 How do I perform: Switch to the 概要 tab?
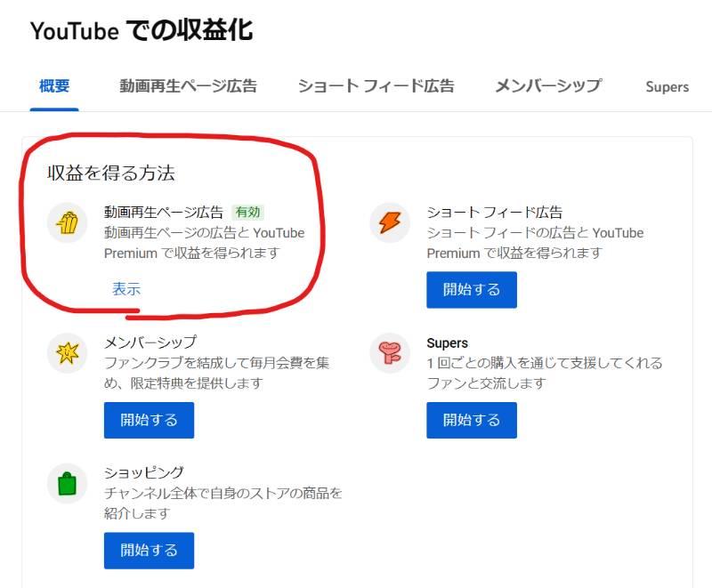pyautogui.click(x=54, y=85)
